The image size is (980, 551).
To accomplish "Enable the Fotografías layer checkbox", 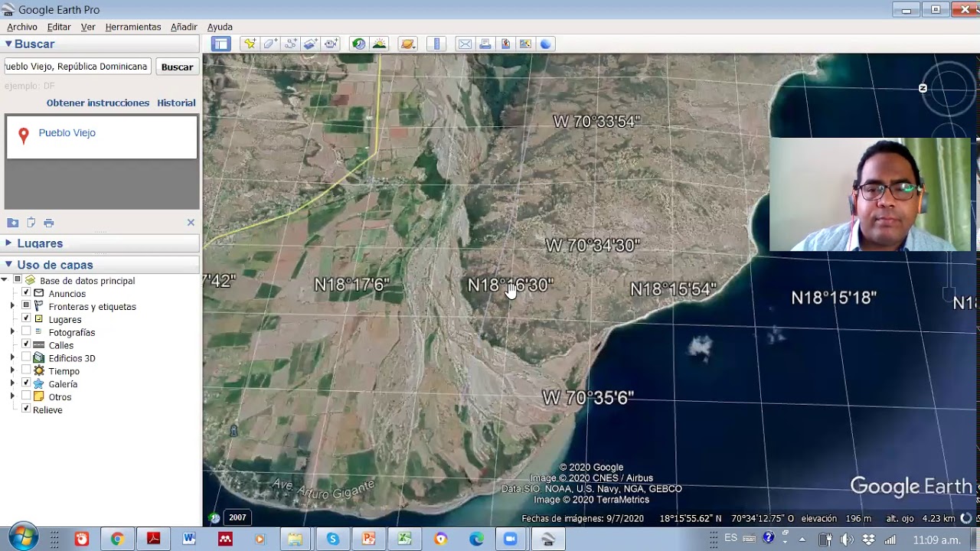I will click(x=26, y=332).
